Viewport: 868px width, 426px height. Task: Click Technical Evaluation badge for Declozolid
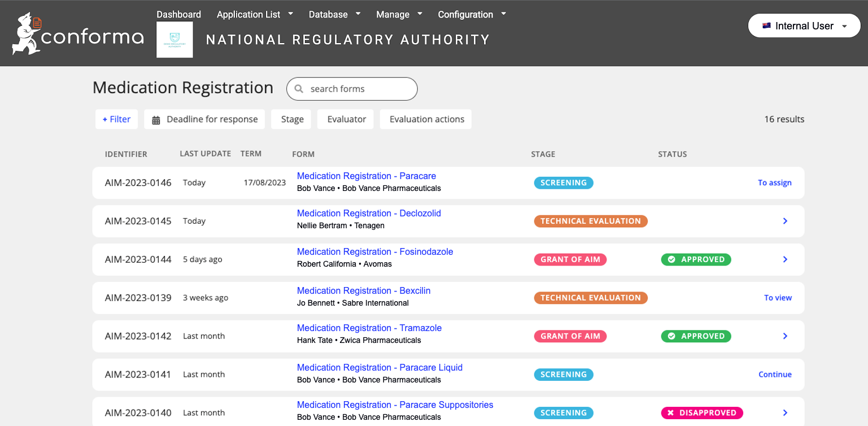591,221
